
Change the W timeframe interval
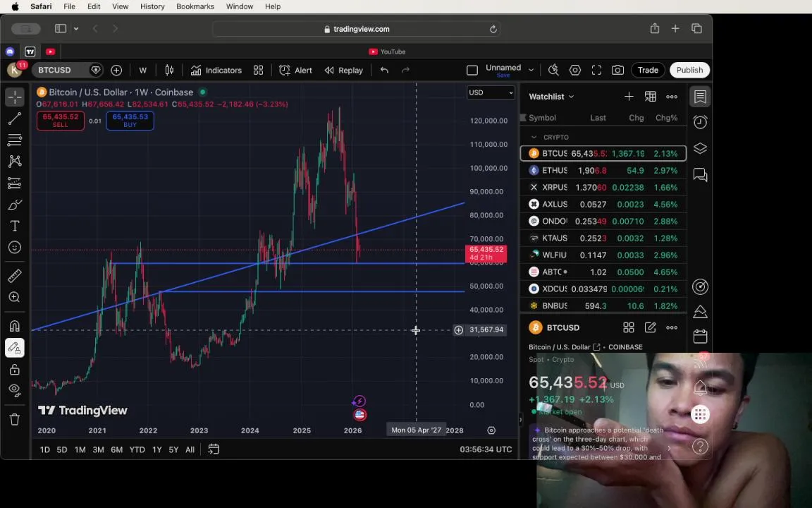click(x=143, y=71)
